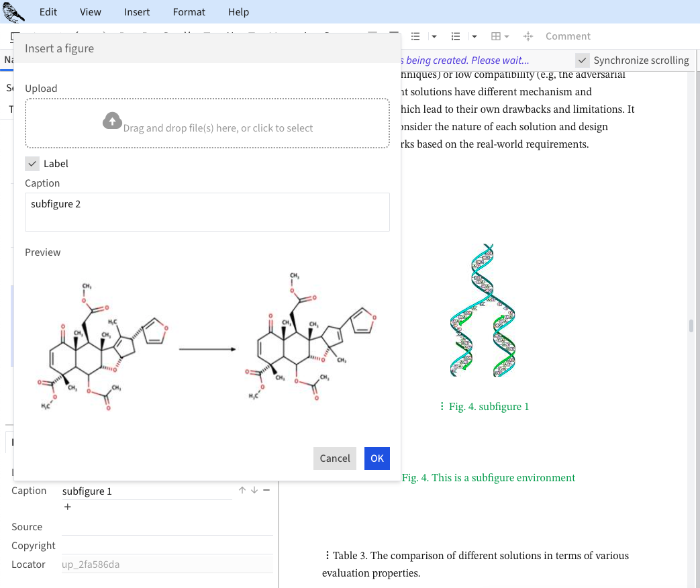Open the Format menu
This screenshot has height=588, width=700.
189,12
